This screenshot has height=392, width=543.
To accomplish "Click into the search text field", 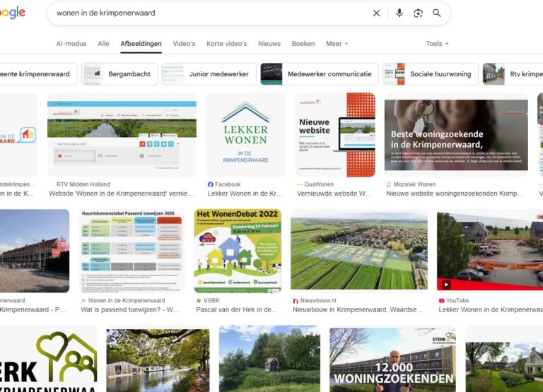I will (x=205, y=13).
